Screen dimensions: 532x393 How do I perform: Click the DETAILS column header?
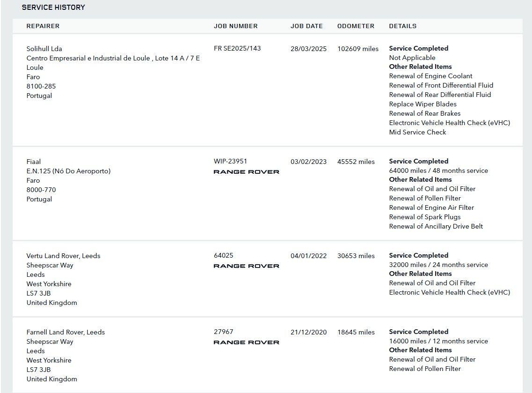pyautogui.click(x=402, y=26)
